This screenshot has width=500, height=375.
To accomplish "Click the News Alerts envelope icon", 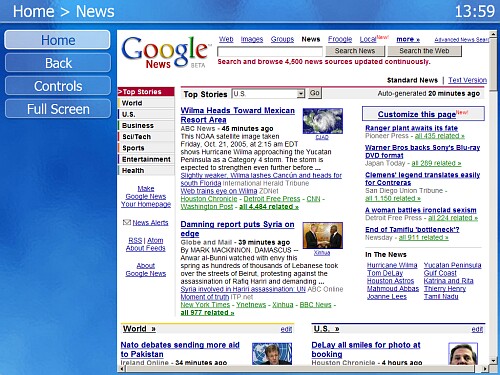I will click(127, 222).
